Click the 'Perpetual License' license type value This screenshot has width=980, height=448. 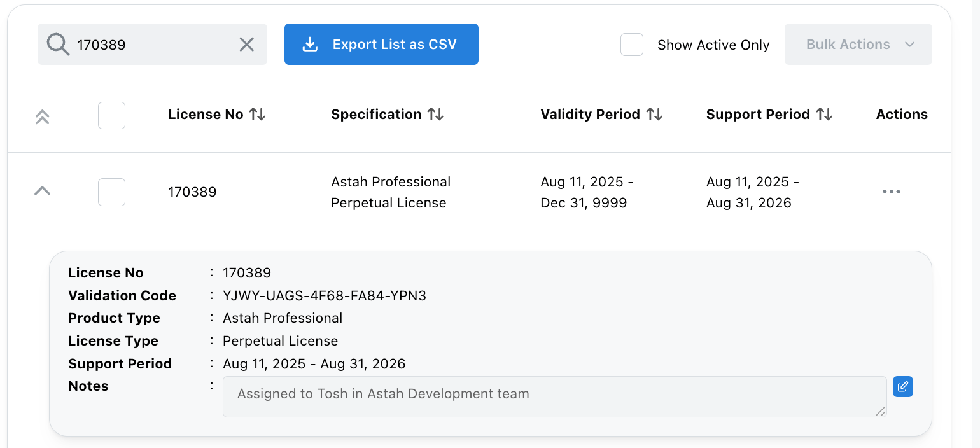280,341
